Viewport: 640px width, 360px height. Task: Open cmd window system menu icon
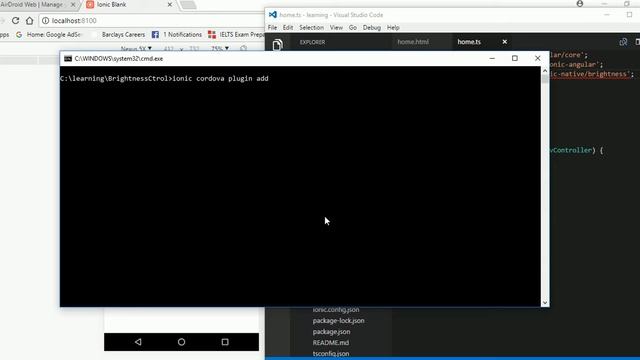(68, 59)
